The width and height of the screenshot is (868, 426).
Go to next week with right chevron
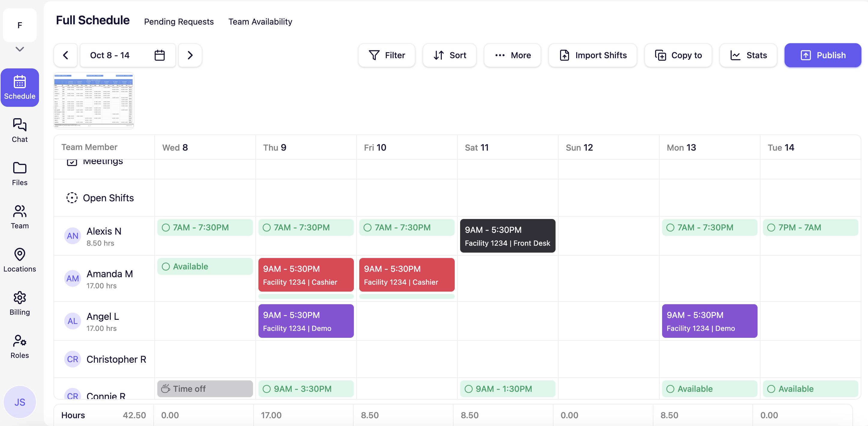pyautogui.click(x=190, y=55)
